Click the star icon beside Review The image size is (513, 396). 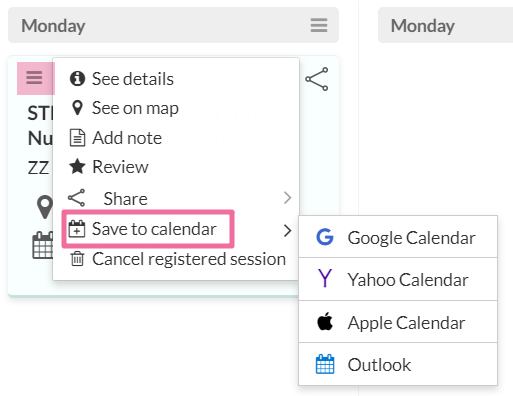(77, 166)
